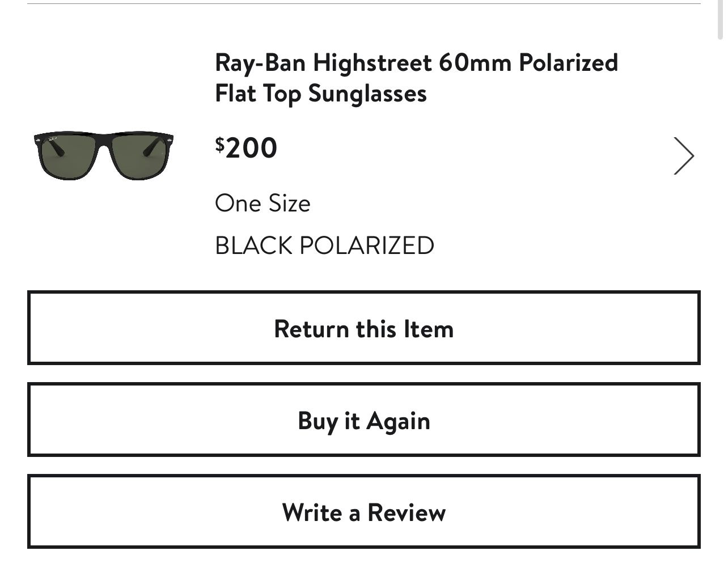
Task: Select the Buy it Again button
Action: pos(364,420)
